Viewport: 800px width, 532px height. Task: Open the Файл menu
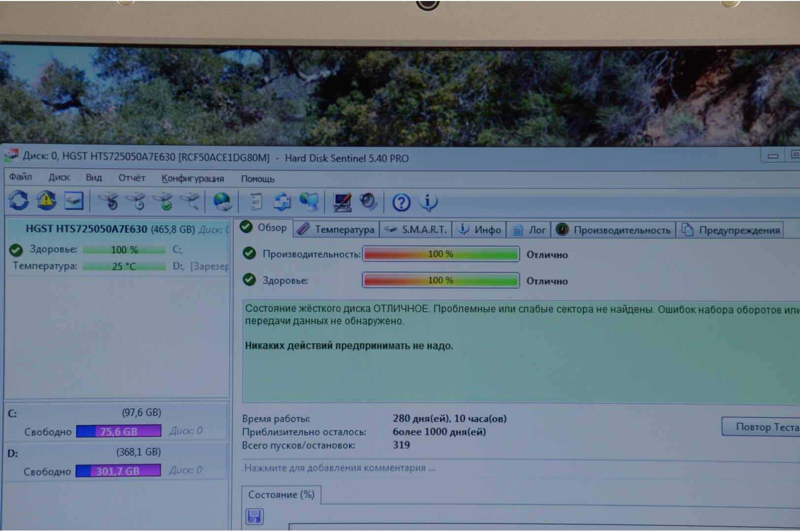point(20,177)
